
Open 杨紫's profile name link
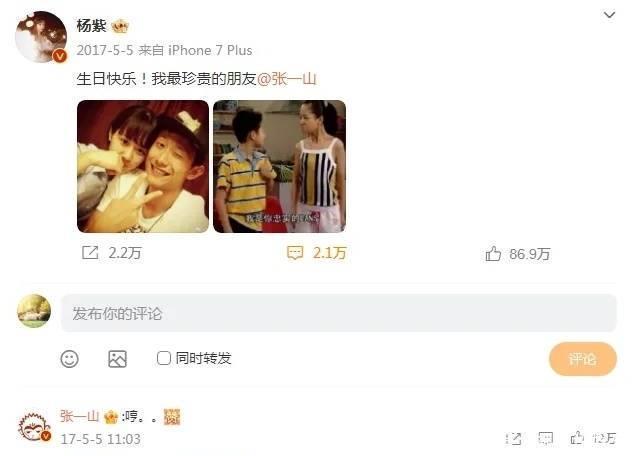[91, 26]
